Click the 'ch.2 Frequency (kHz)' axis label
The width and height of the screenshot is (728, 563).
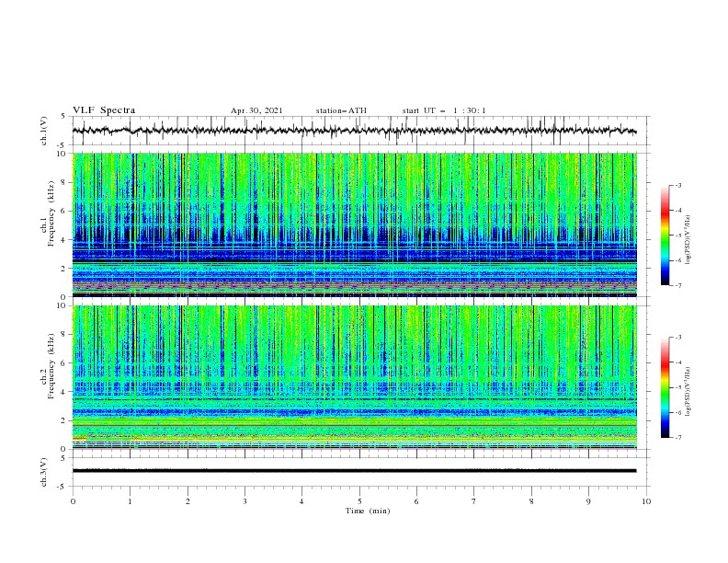point(48,365)
